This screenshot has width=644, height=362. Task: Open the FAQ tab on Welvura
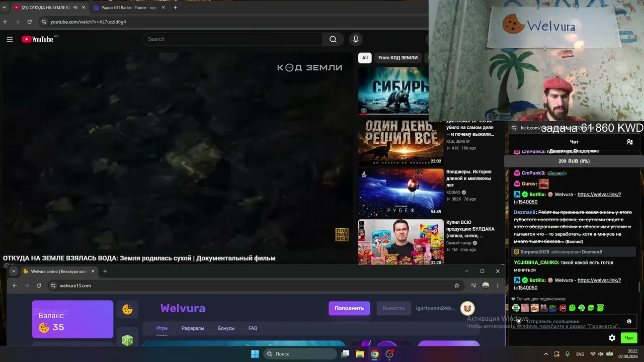(x=253, y=328)
